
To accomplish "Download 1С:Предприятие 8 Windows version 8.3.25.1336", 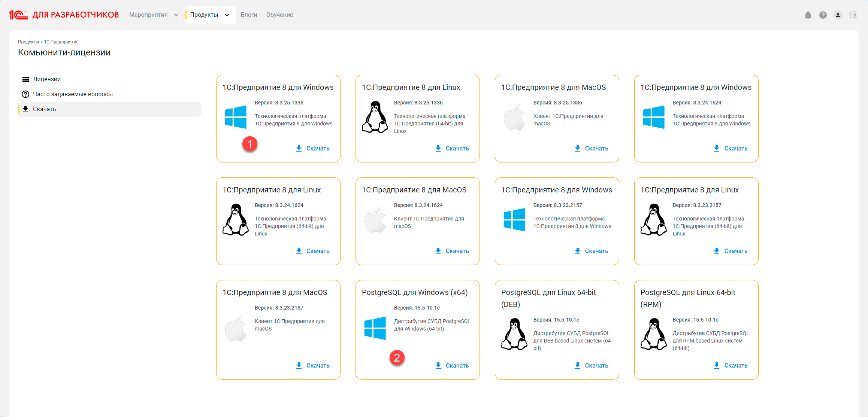I will (x=313, y=149).
